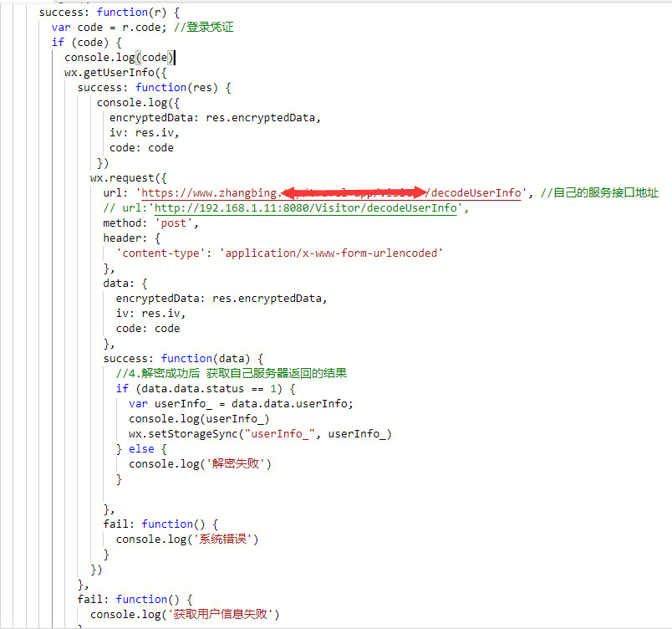Click the '} else {' line
Image resolution: width=672 pixels, height=629 pixels.
point(141,449)
